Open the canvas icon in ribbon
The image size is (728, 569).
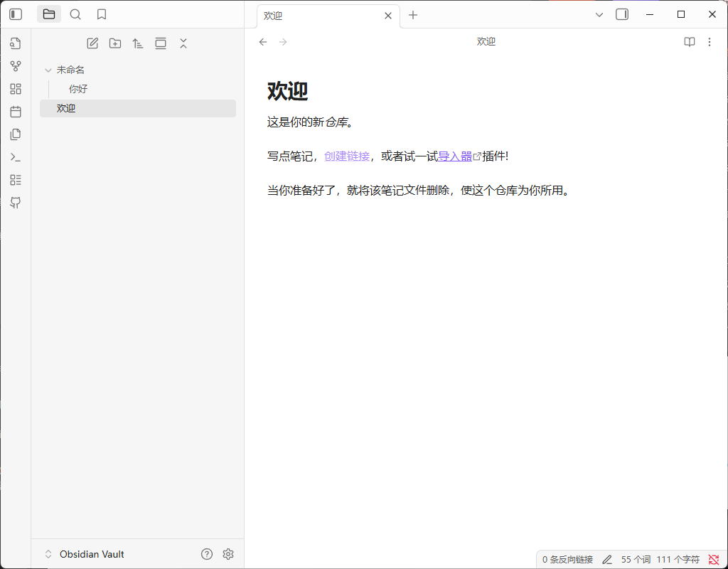16,89
